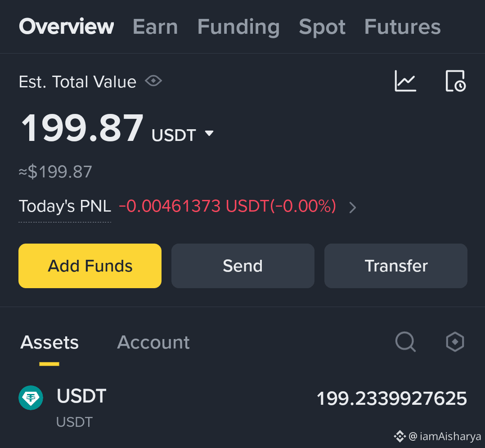
Task: Switch to the Earn tab
Action: click(155, 27)
